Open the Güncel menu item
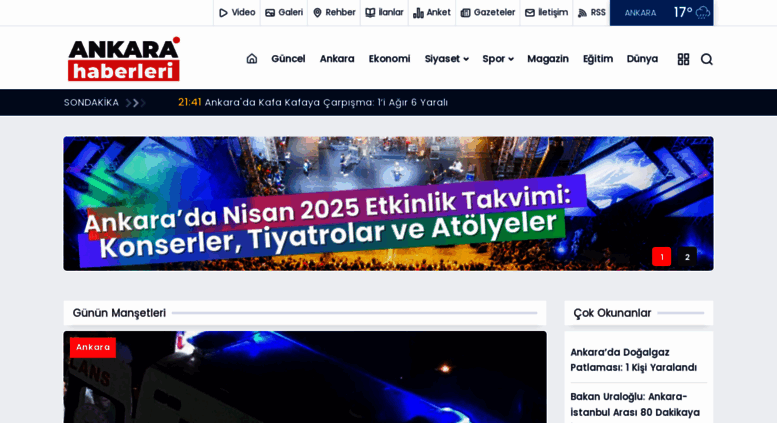Screen dimensions: 777x423 click(x=288, y=59)
